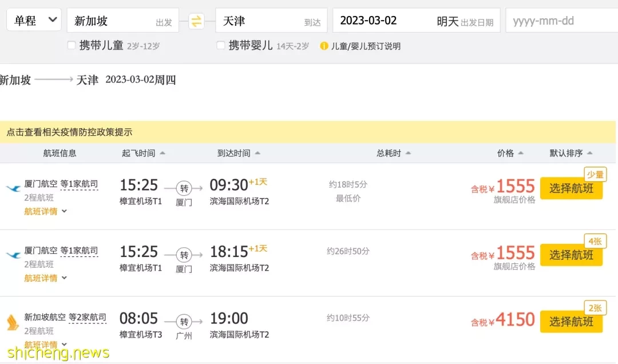Screen dimensions: 618x364
Task: Click the 约26时50分 duration text
Action: (x=348, y=251)
